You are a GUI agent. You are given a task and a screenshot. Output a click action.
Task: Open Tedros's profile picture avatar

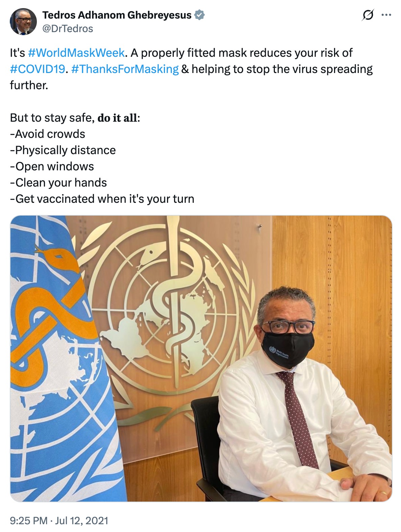(x=23, y=22)
